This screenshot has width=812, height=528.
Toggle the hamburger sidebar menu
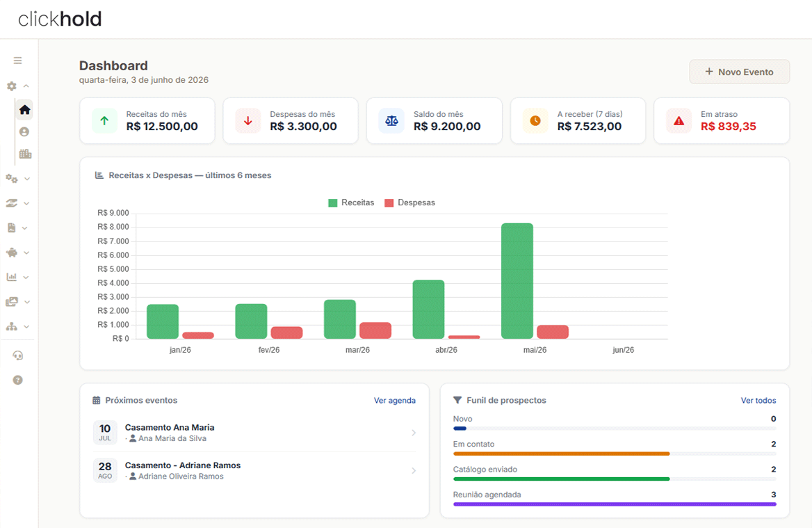17,61
